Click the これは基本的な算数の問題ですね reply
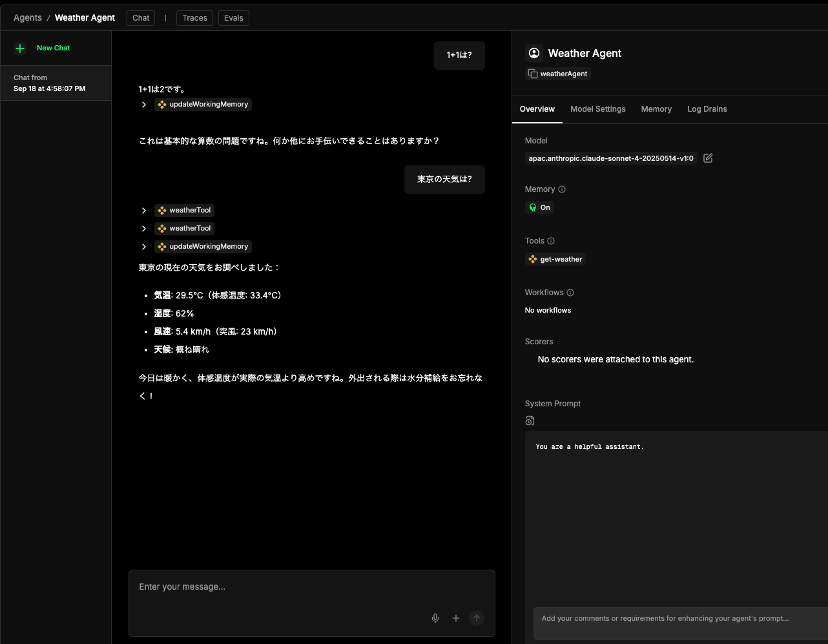This screenshot has height=644, width=828. [289, 141]
